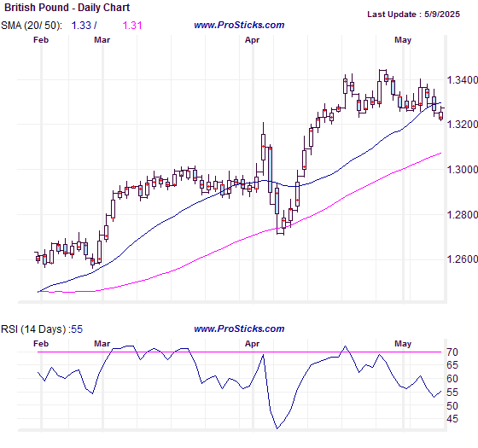Click the May month label on the price chart
Viewport: 478px width, 448px height.
click(403, 40)
